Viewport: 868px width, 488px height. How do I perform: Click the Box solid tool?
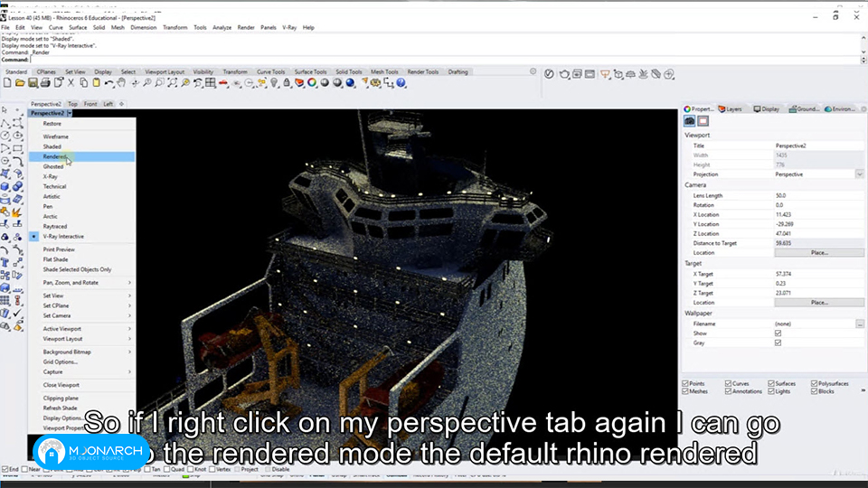pos(5,186)
